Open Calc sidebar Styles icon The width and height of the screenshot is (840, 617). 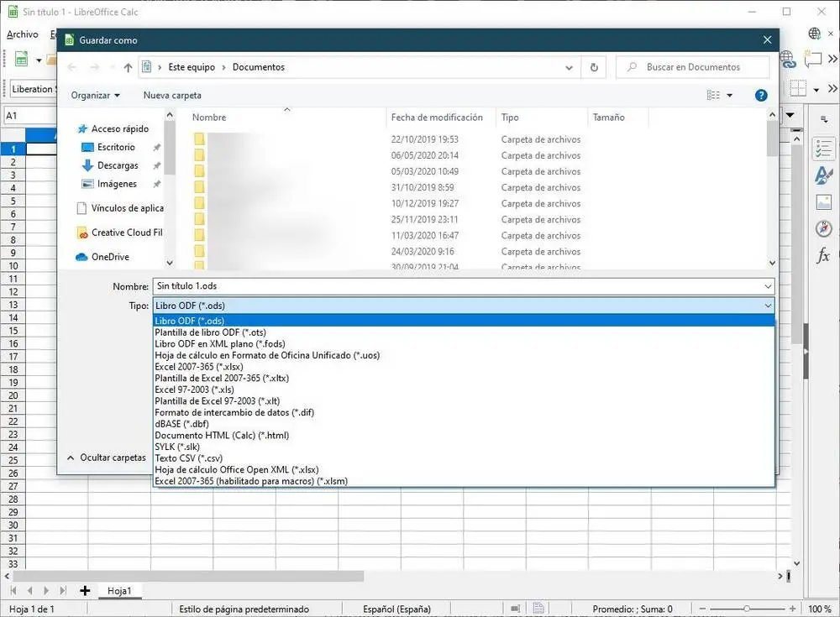point(823,175)
